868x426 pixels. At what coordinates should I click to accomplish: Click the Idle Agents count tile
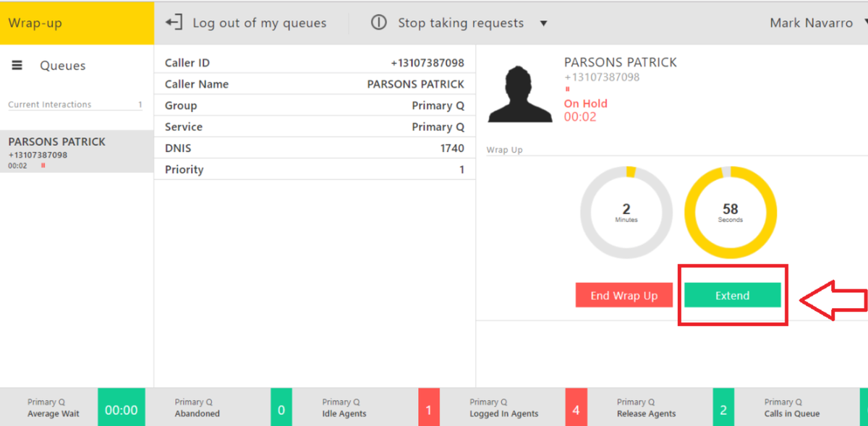pos(428,410)
